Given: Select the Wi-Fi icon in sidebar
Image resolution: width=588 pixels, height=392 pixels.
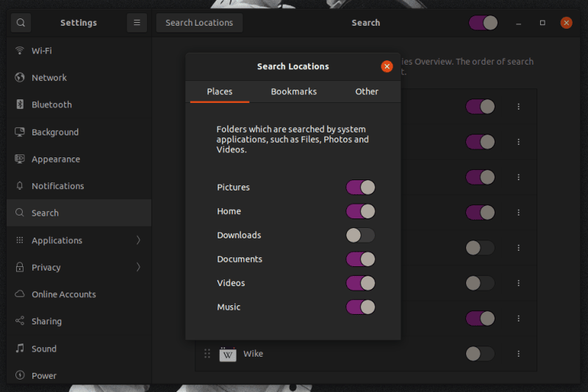Looking at the screenshot, I should [20, 50].
